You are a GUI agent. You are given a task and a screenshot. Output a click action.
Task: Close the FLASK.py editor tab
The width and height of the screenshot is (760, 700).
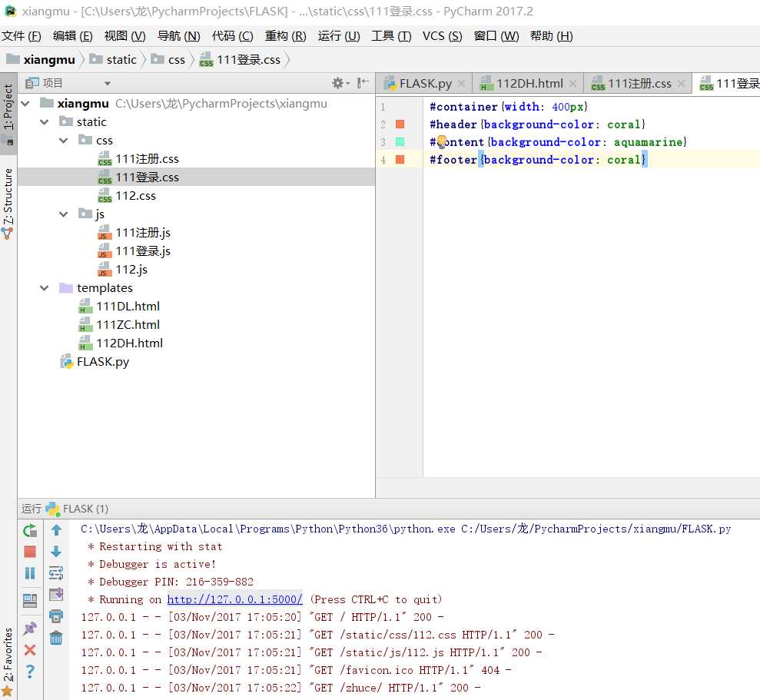[462, 84]
